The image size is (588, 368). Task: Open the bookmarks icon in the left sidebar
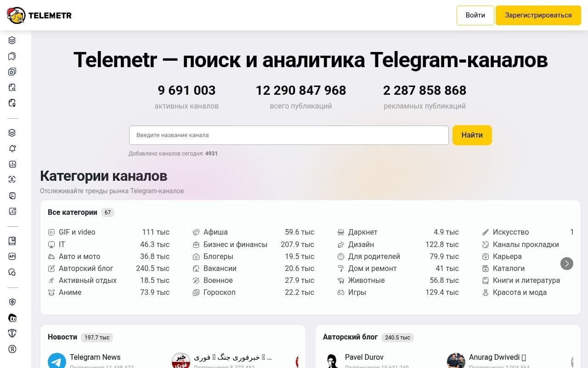pyautogui.click(x=12, y=56)
